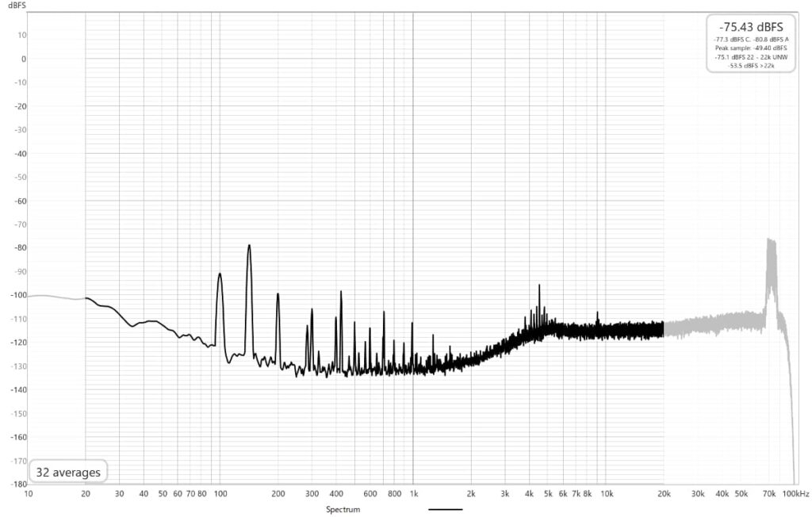The image size is (812, 517).
Task: Click the -180 level axis label
Action: point(17,484)
